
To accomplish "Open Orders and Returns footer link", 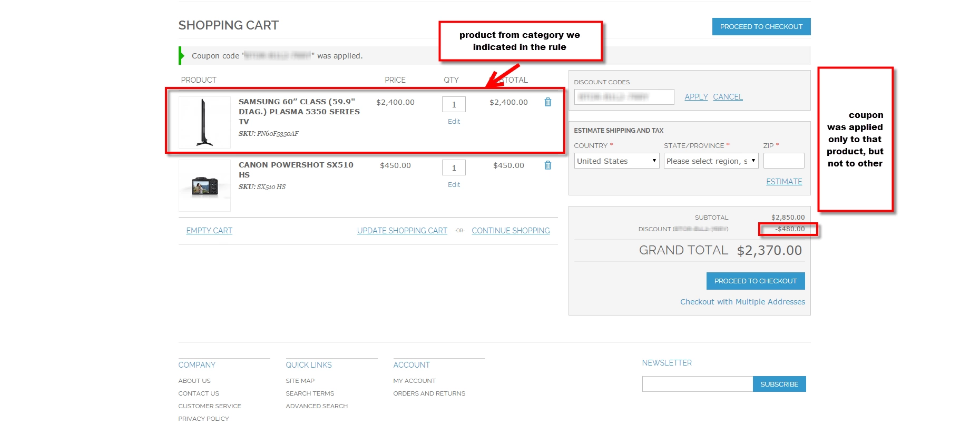I will [x=429, y=393].
